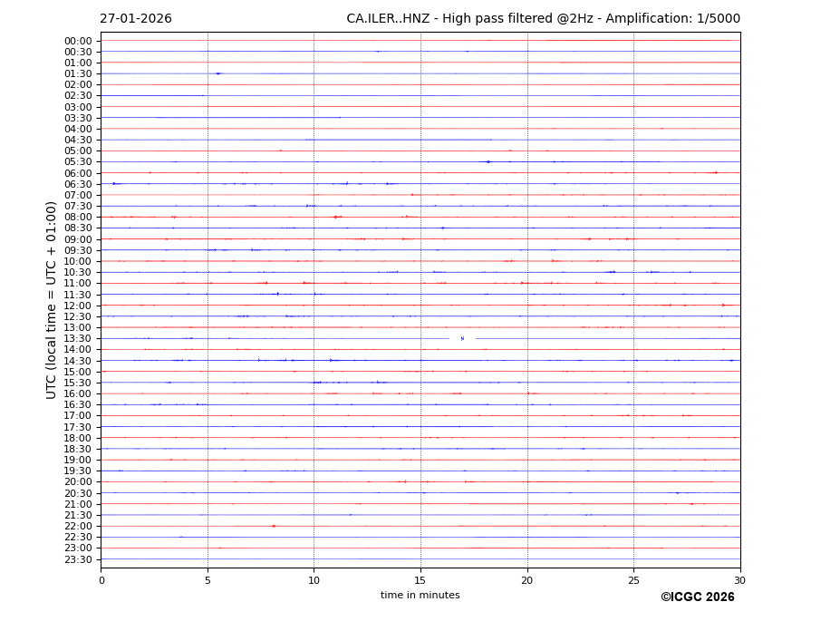
Task: Click the 'time in minutes' axis label
Action: pos(420,596)
